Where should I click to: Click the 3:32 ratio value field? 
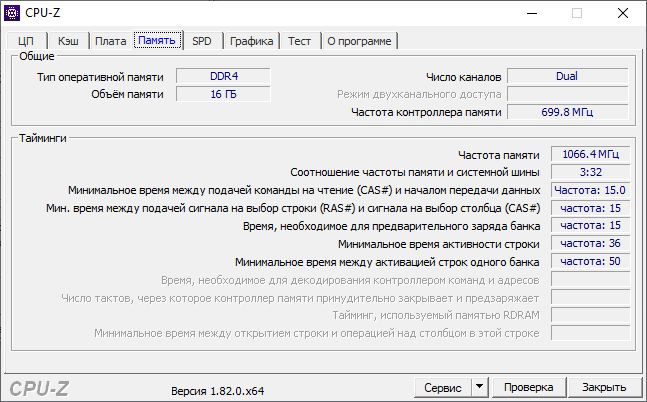coord(590,172)
